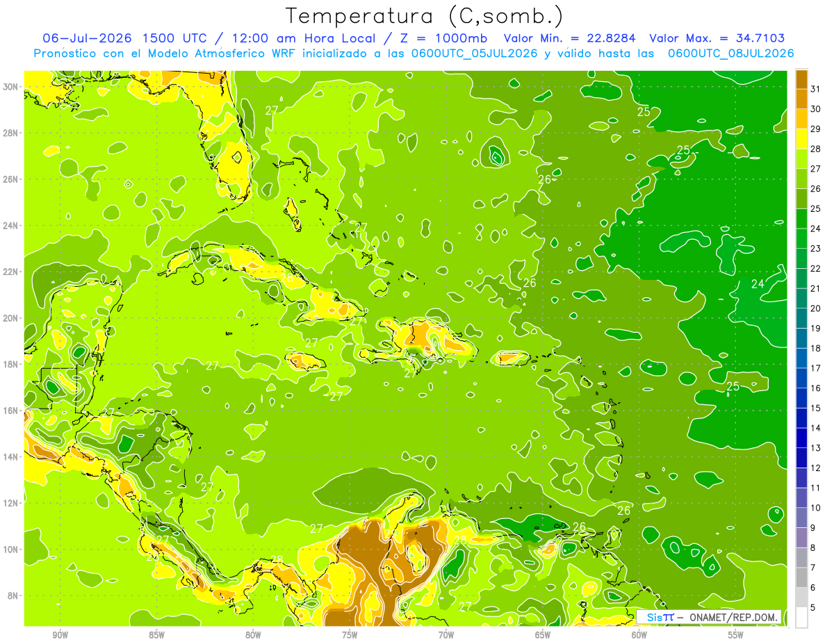Click the 20N latitude axis label
The image size is (834, 644).
(11, 318)
